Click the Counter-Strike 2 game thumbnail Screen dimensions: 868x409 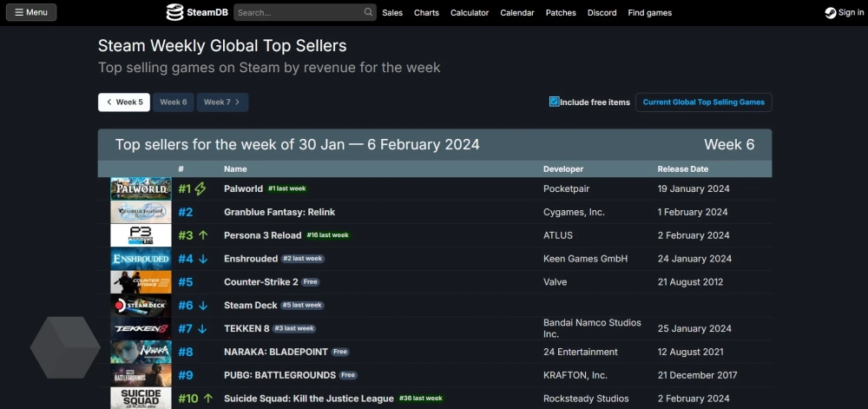[x=141, y=282]
